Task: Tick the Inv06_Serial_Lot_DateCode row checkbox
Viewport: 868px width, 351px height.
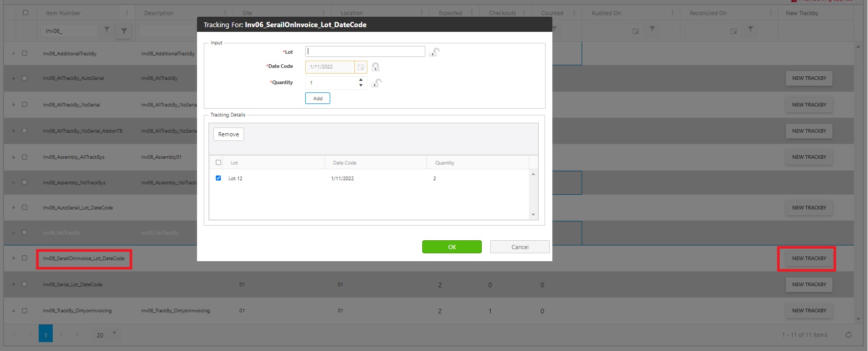Action: 25,284
